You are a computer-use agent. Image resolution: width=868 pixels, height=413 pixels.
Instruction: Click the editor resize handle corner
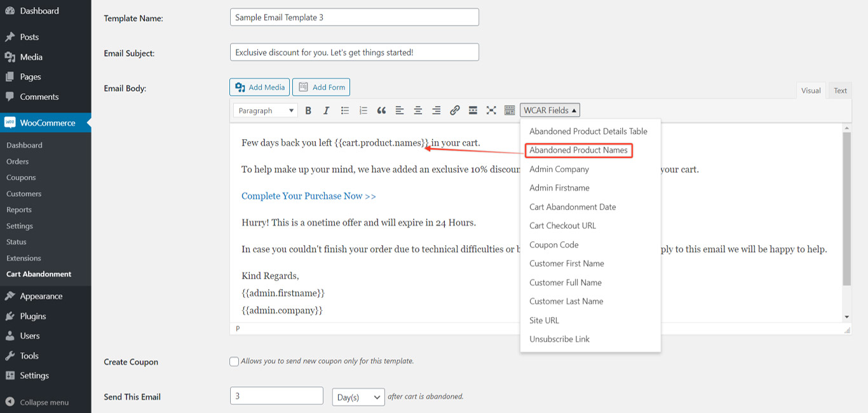click(x=847, y=330)
